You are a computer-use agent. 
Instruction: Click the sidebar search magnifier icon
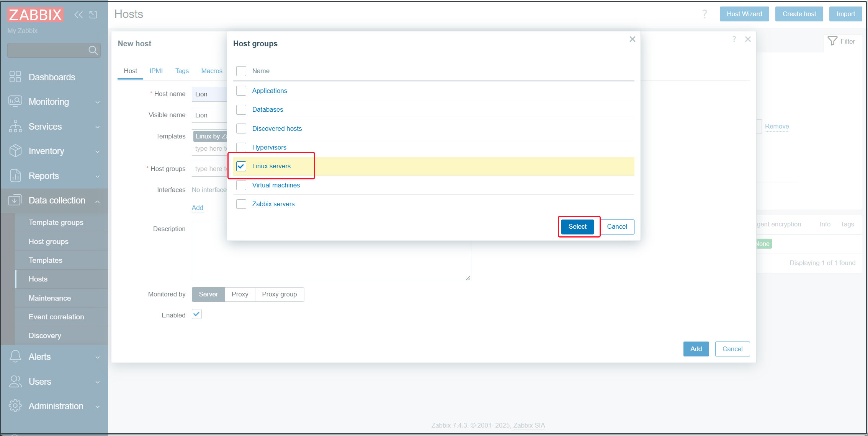click(x=93, y=50)
